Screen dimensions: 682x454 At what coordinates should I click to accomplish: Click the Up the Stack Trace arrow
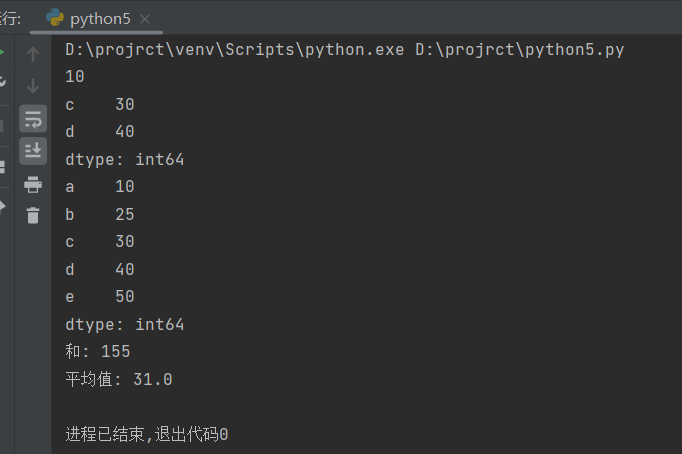[33, 54]
